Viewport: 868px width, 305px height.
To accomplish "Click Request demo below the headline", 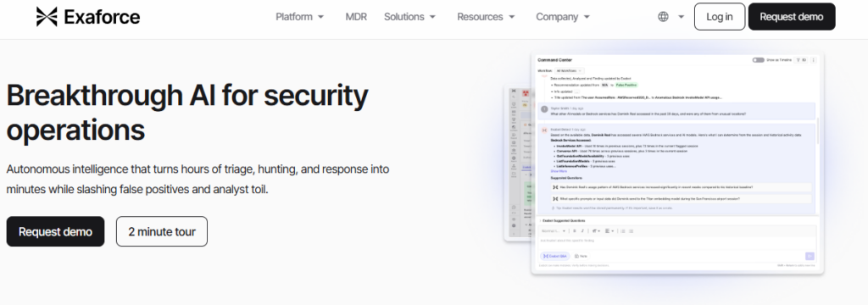I will 55,231.
